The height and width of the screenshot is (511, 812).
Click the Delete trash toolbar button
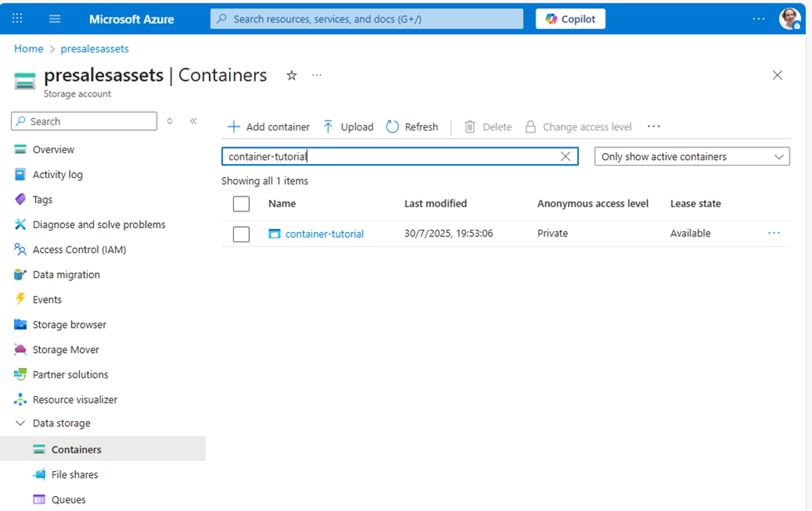pos(488,127)
